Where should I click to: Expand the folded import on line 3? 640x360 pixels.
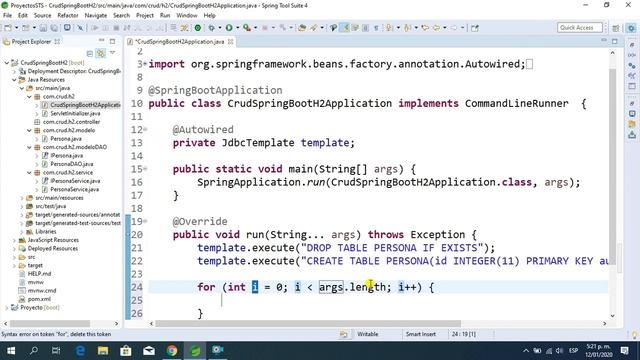point(145,64)
